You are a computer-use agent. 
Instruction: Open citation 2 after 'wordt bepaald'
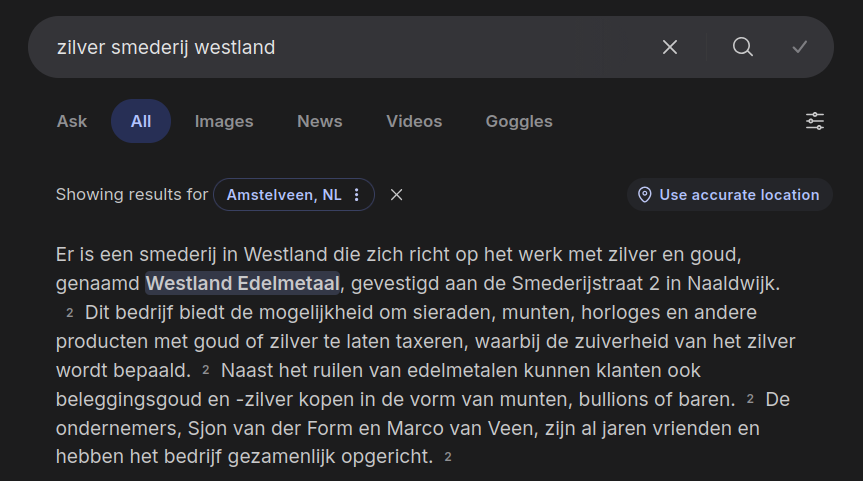[x=205, y=370]
